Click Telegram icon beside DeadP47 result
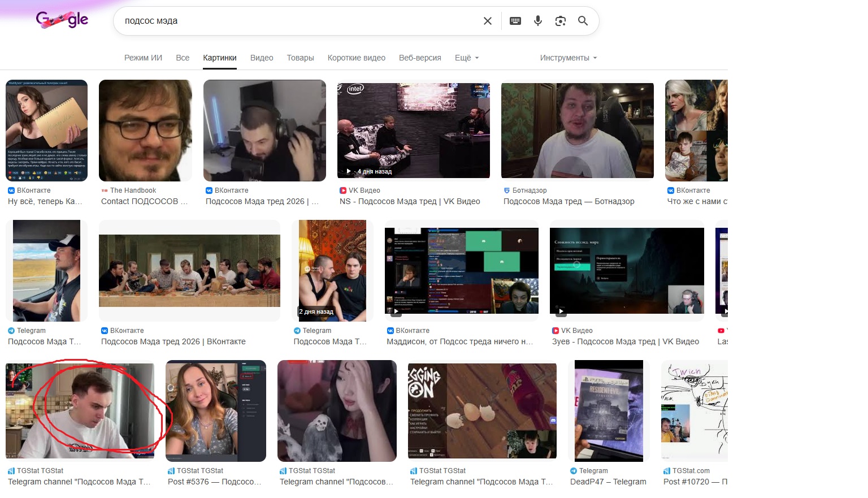Image resolution: width=868 pixels, height=498 pixels. coord(574,471)
